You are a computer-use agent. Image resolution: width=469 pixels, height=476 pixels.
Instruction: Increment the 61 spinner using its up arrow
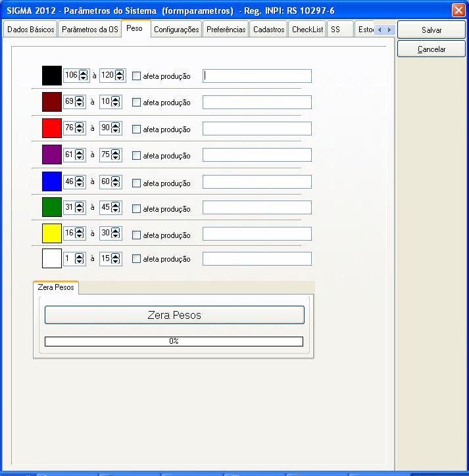click(x=80, y=152)
